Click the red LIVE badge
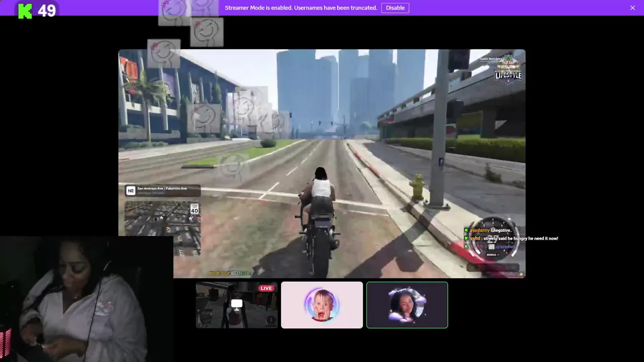The image size is (644, 362). (x=266, y=288)
